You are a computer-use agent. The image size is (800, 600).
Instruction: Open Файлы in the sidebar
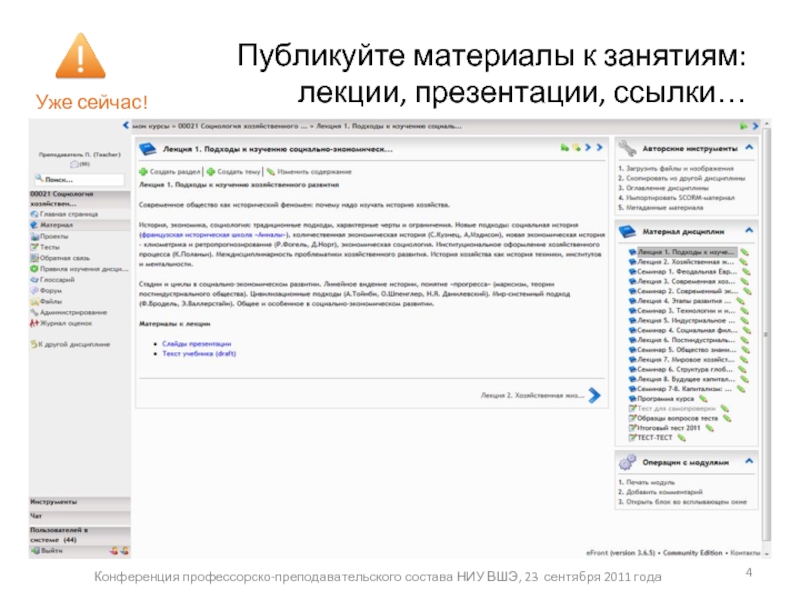pos(51,301)
